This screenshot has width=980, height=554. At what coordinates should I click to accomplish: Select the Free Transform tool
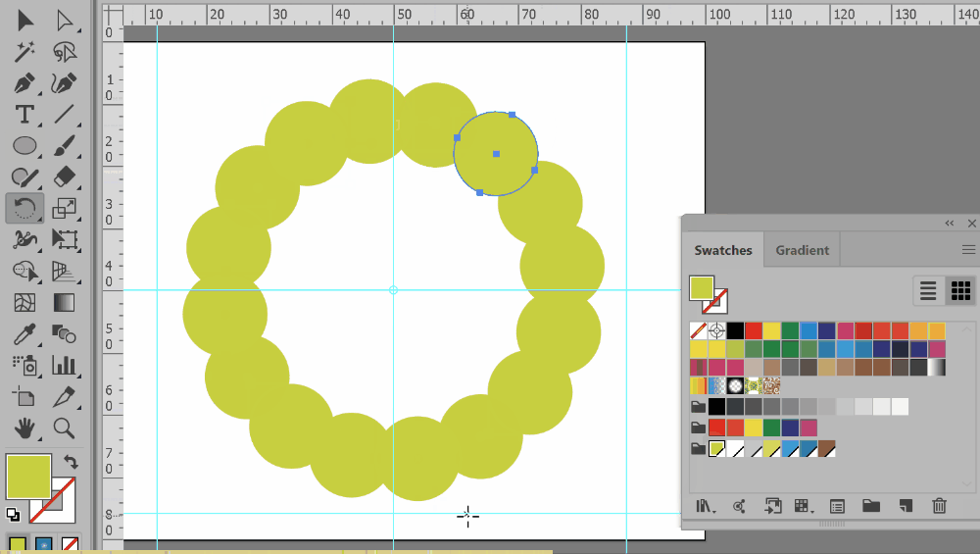click(x=64, y=239)
